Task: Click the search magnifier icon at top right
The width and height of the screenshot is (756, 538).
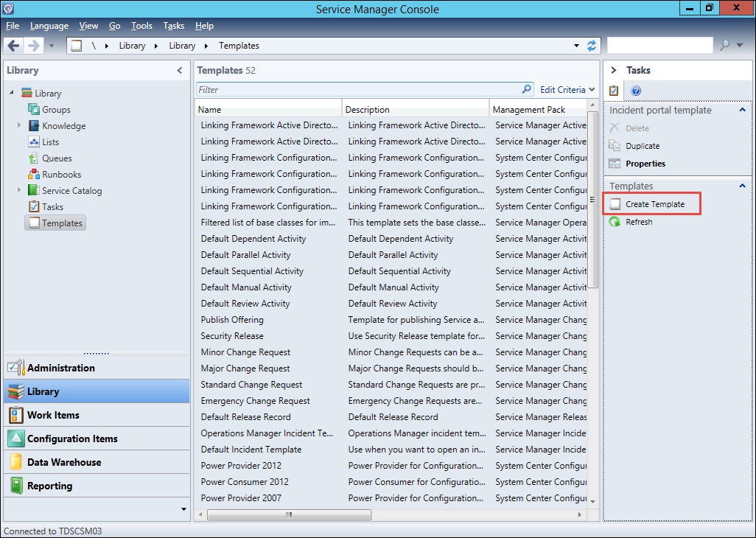Action: (724, 45)
